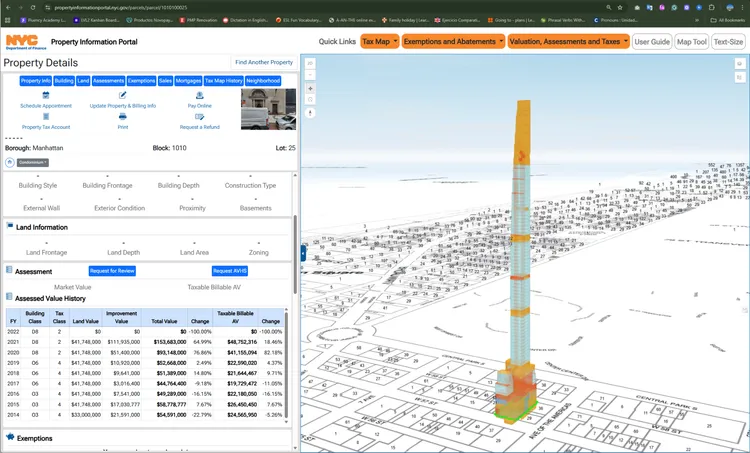Reset map compass orientation
The height and width of the screenshot is (453, 750).
310,113
